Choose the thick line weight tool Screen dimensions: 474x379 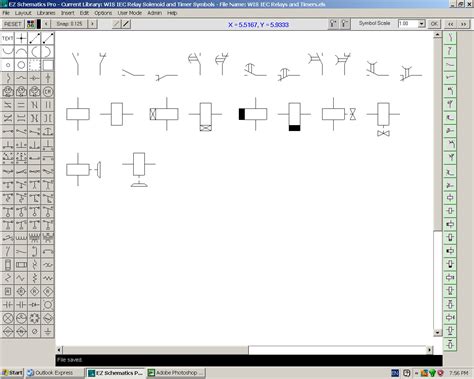click(x=126, y=24)
